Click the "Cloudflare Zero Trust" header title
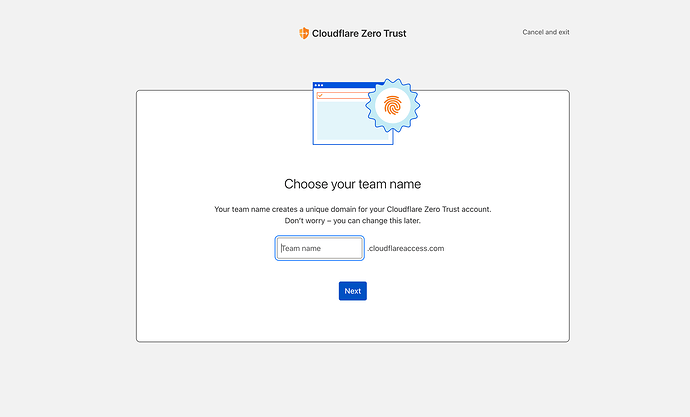The width and height of the screenshot is (690, 417). [x=359, y=33]
